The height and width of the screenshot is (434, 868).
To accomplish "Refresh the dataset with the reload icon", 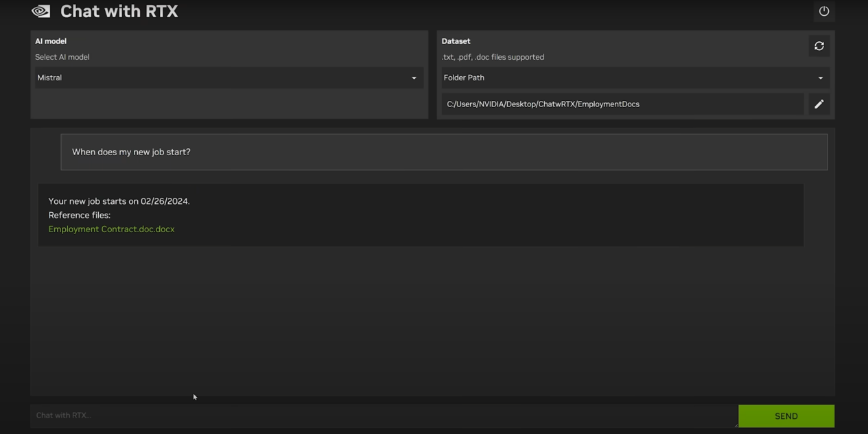I will 819,46.
